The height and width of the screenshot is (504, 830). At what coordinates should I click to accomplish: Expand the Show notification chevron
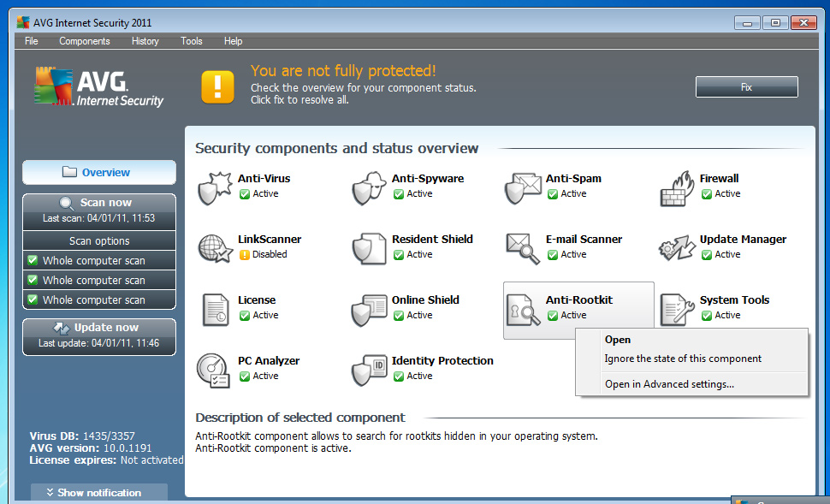(50, 492)
